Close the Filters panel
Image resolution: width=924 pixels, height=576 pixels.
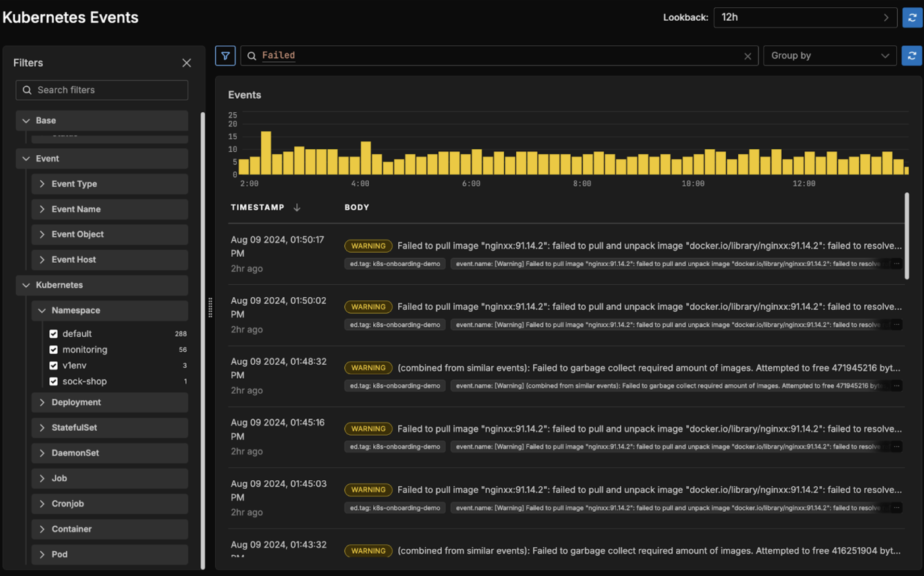pos(187,63)
